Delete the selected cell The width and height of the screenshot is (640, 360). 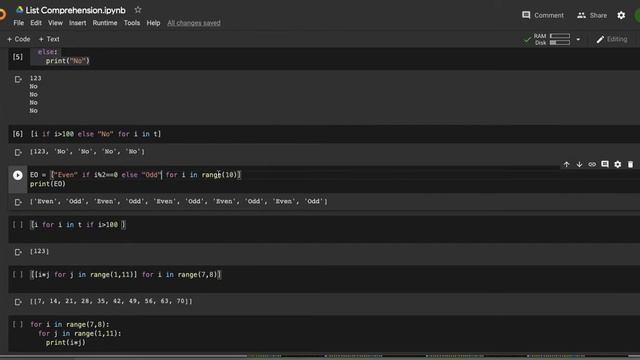(630, 164)
